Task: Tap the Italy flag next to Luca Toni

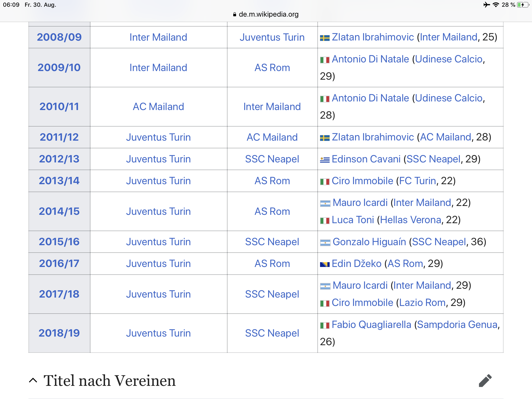Action: pos(325,221)
